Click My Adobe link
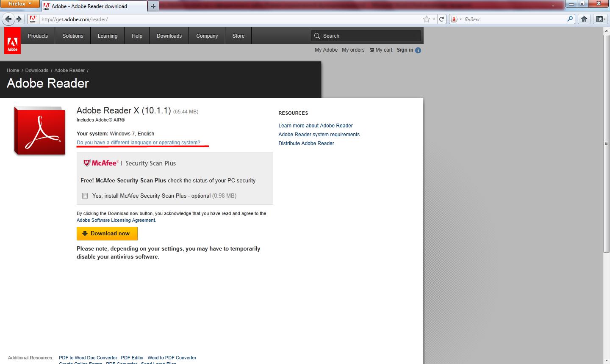 pos(326,50)
